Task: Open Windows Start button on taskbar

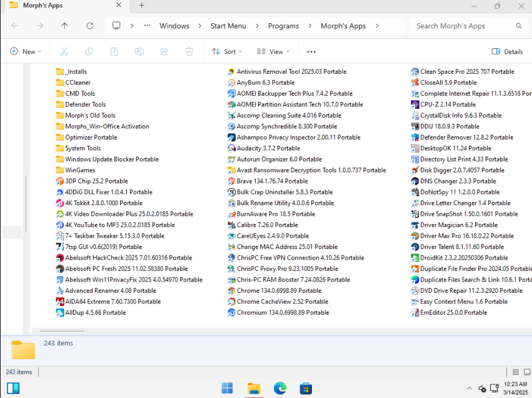Action: point(228,388)
